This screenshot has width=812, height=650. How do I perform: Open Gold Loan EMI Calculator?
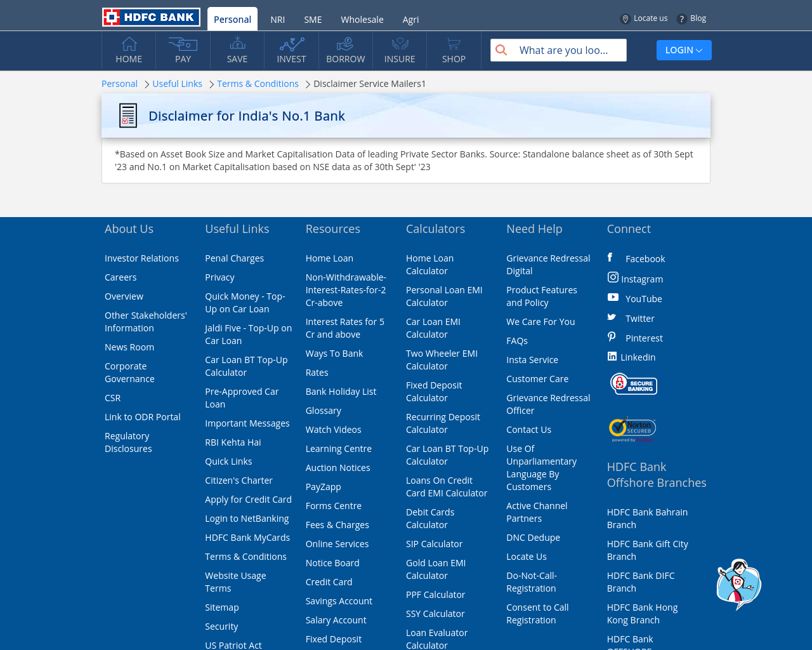tap(436, 569)
